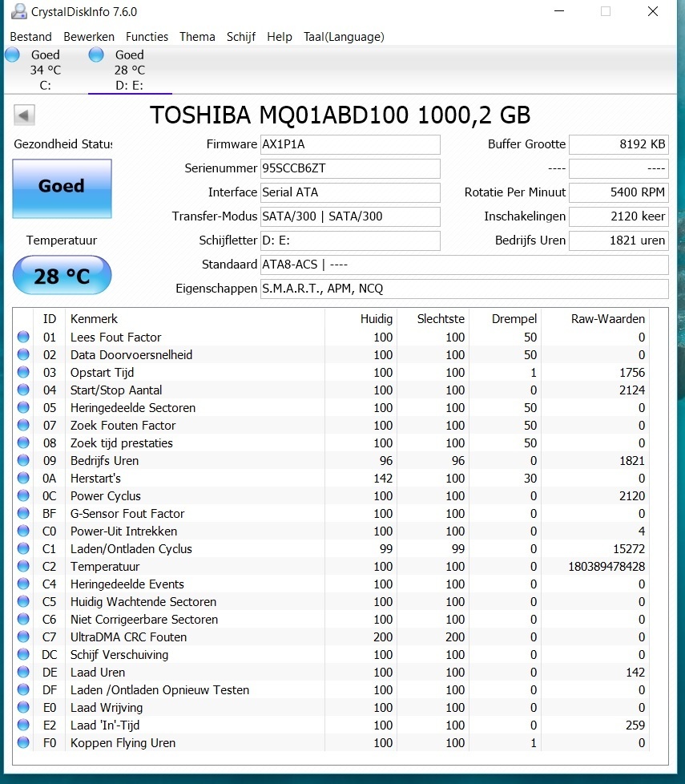
Task: Click status orb for Zoek tijd prestaties
Action: tap(23, 443)
